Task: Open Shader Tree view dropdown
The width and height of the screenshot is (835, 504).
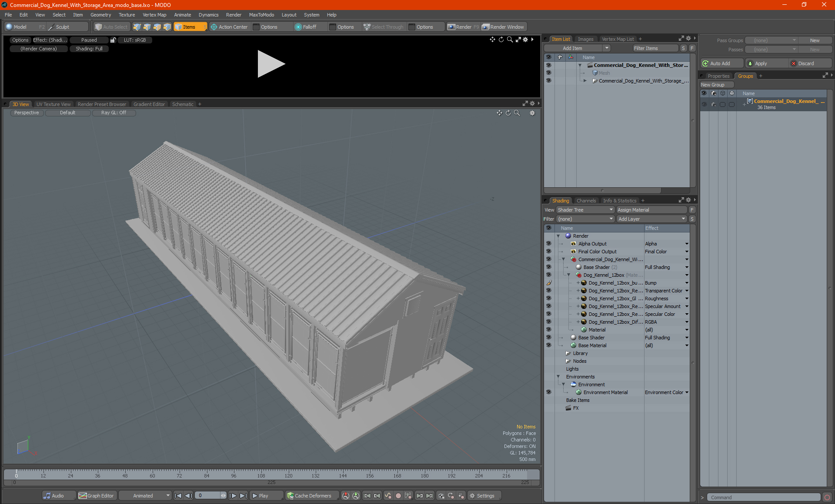Action: 585,210
